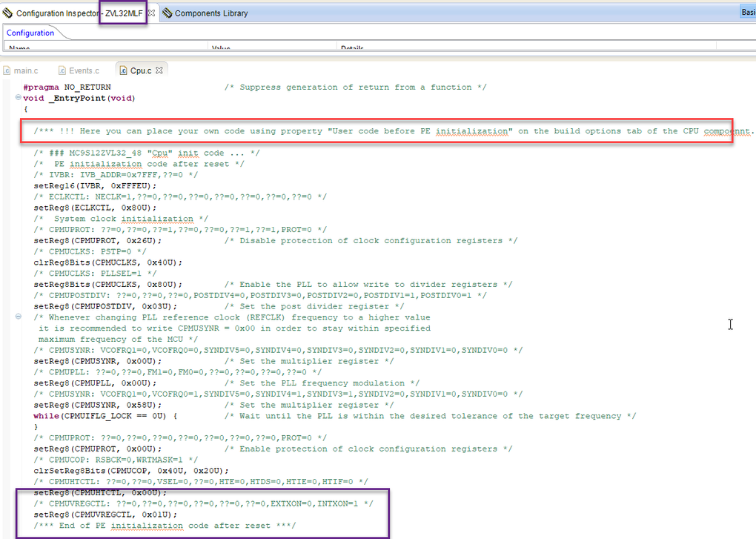
Task: Click 'setReg8(CPMUSYNR, 0x58U);' statement
Action: pos(97,405)
